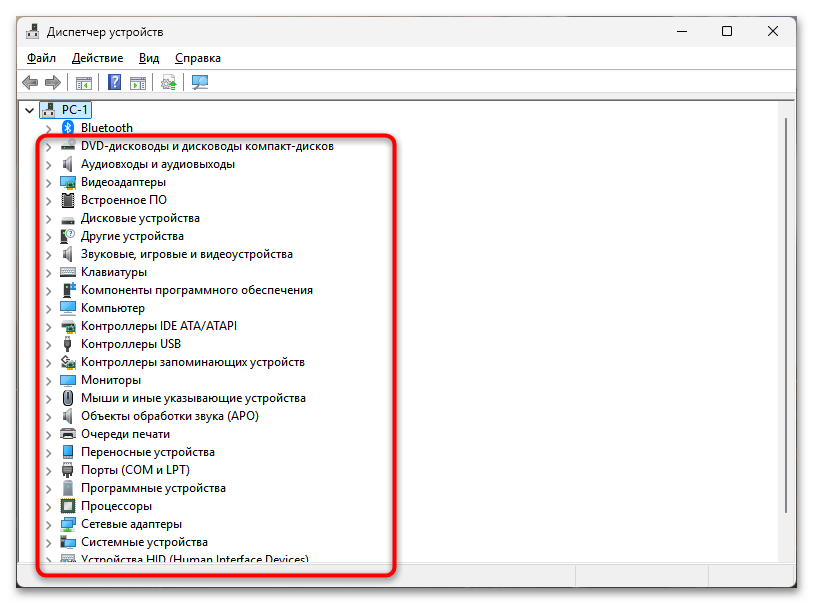This screenshot has height=604, width=813.
Task: Close the Диспетчер устройств window
Action: point(773,32)
